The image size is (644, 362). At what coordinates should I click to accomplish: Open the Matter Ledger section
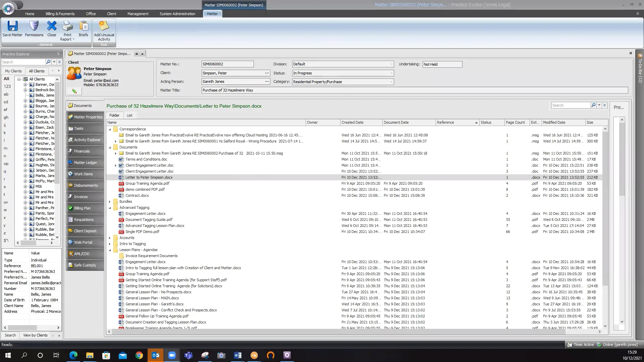(x=85, y=163)
